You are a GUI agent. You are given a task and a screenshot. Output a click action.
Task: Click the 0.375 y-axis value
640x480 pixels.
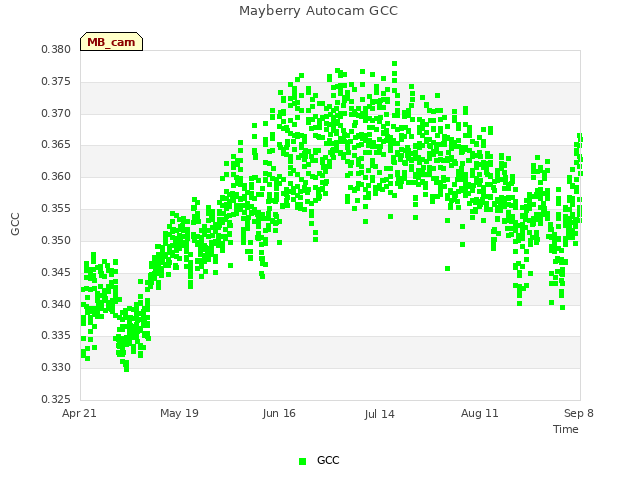(x=56, y=81)
